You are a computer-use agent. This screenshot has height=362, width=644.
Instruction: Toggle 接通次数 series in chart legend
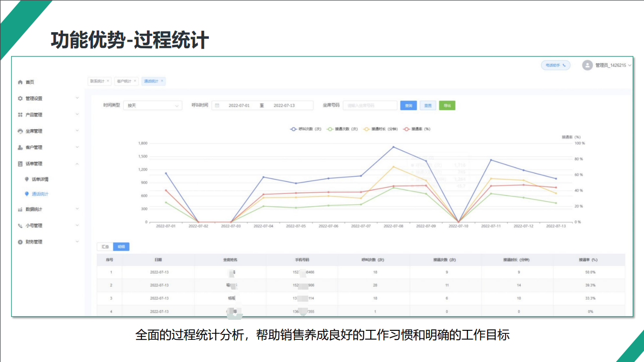(342, 129)
